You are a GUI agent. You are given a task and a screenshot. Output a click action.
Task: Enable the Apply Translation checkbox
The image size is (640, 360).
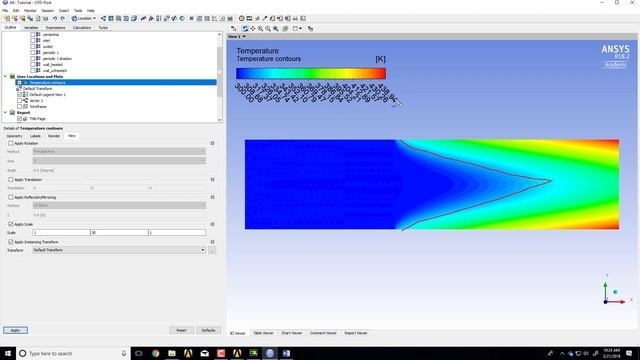click(x=11, y=180)
